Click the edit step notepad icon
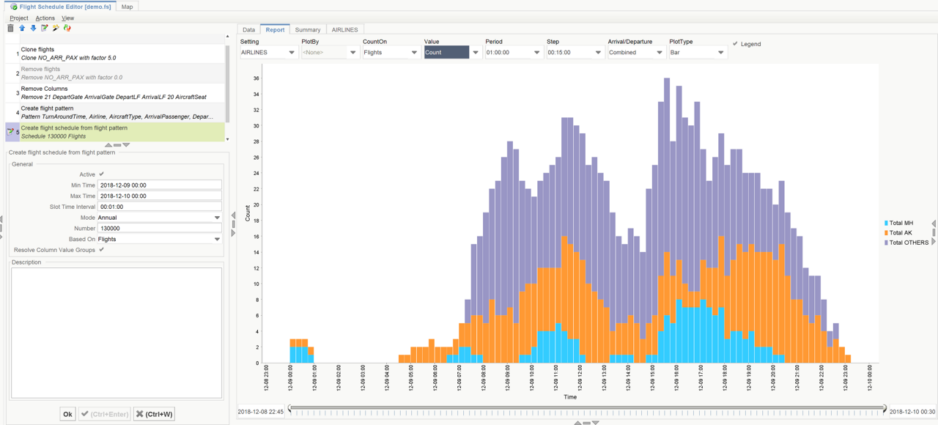938x425 pixels. tap(44, 28)
